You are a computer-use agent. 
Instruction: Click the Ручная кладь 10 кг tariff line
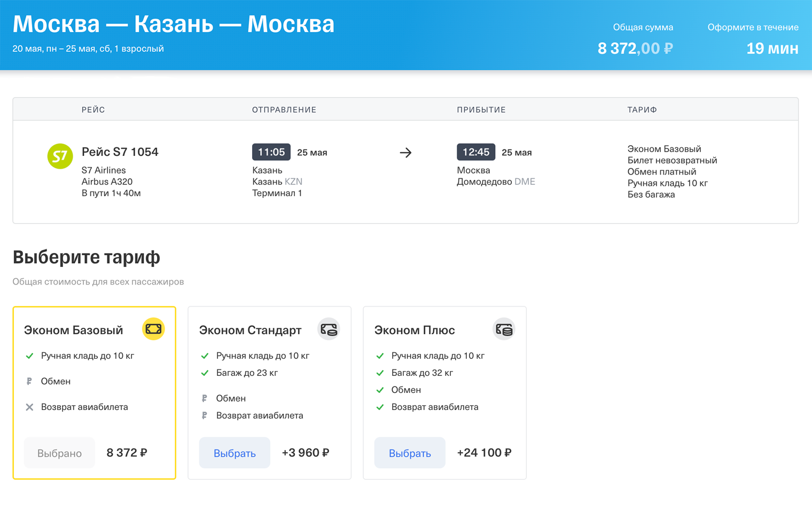click(x=668, y=183)
